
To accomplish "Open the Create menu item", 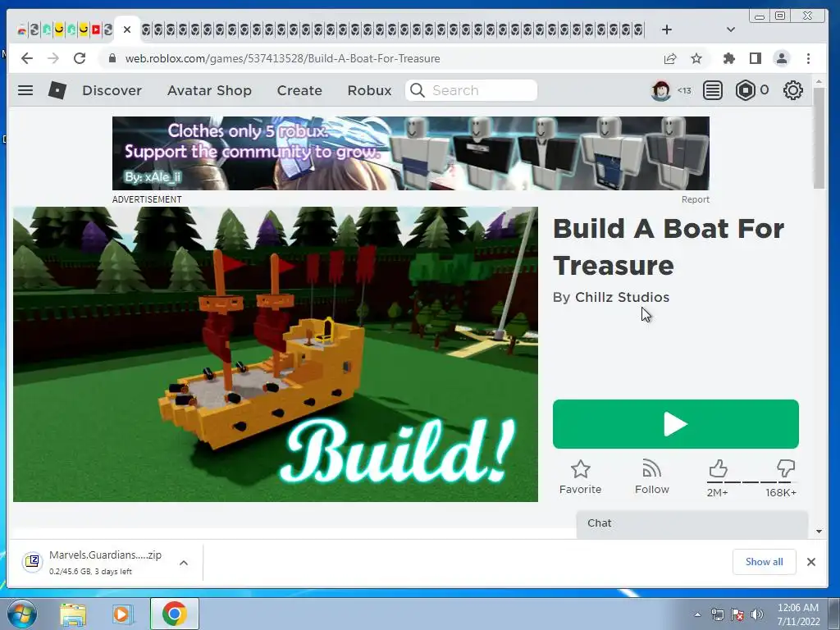I will [x=299, y=90].
